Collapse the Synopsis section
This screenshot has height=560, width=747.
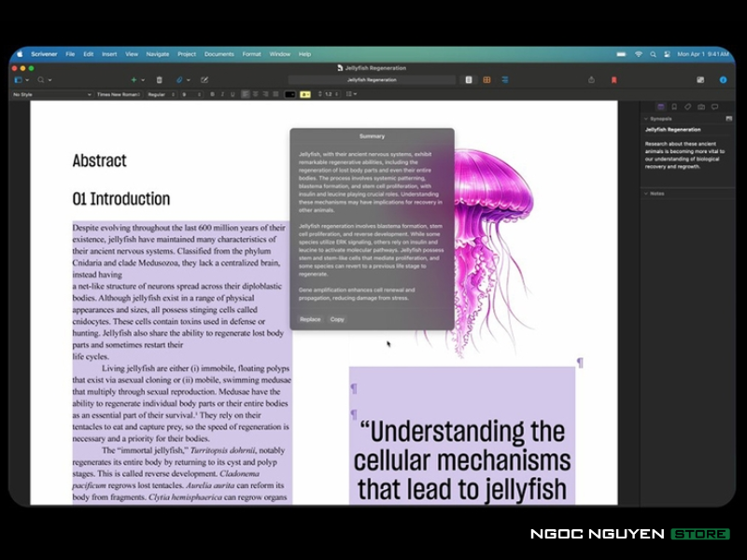pyautogui.click(x=645, y=119)
